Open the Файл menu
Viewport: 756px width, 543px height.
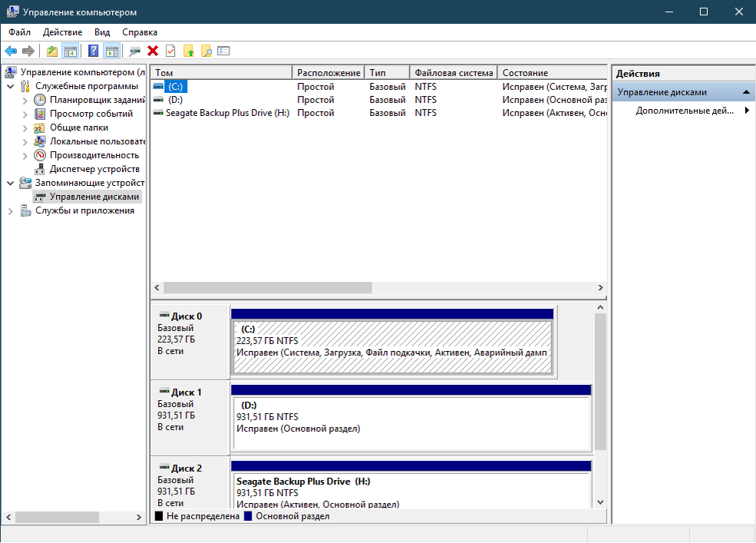[19, 31]
